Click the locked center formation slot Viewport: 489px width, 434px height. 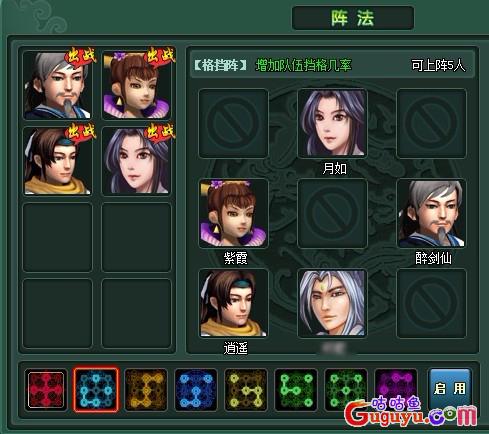pyautogui.click(x=332, y=213)
